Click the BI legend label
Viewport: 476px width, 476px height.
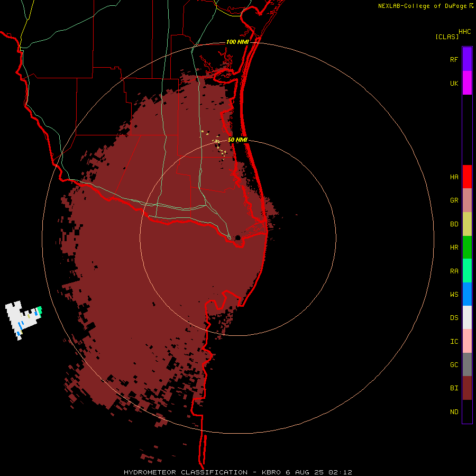tap(454, 388)
